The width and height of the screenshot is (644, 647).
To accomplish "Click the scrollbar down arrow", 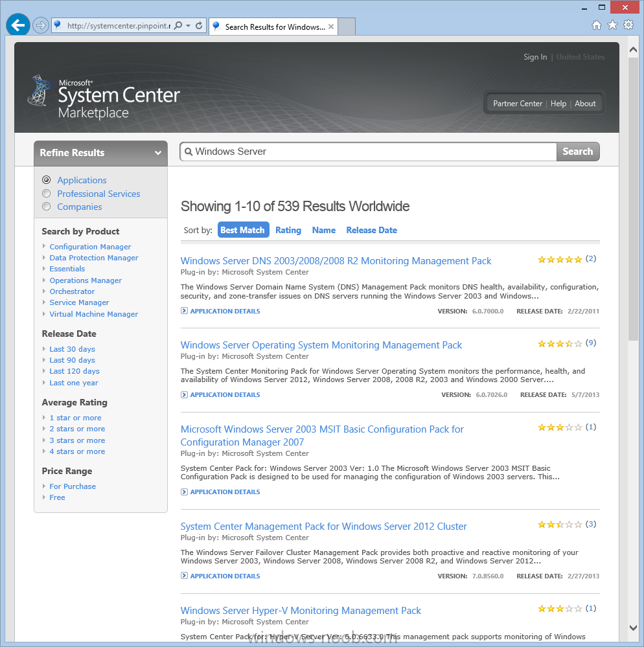I will point(633,628).
